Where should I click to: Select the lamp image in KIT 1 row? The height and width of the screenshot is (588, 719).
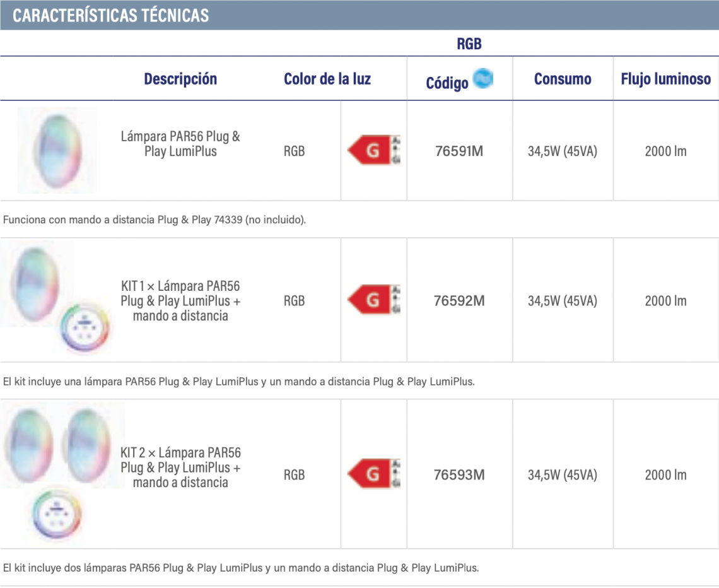pyautogui.click(x=36, y=284)
